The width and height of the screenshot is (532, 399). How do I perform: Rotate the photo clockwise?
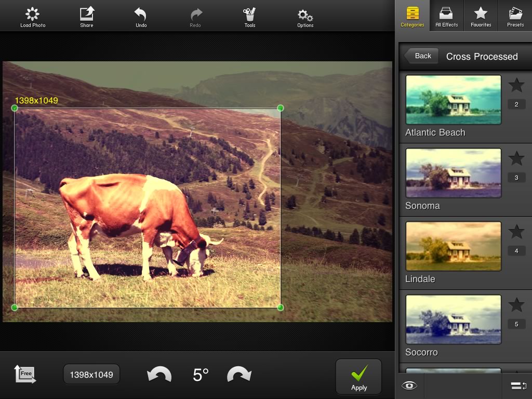pos(239,375)
